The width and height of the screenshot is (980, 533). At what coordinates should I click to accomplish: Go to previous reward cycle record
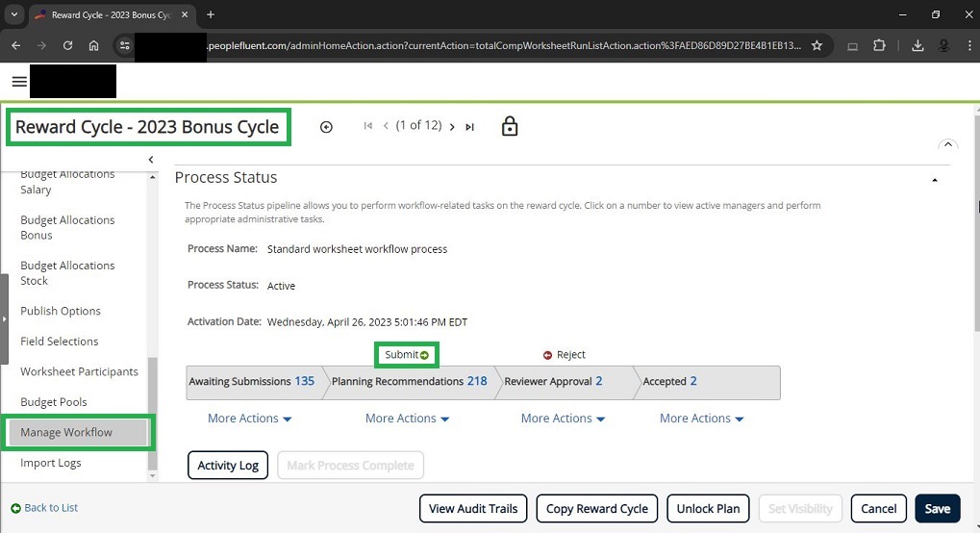386,126
